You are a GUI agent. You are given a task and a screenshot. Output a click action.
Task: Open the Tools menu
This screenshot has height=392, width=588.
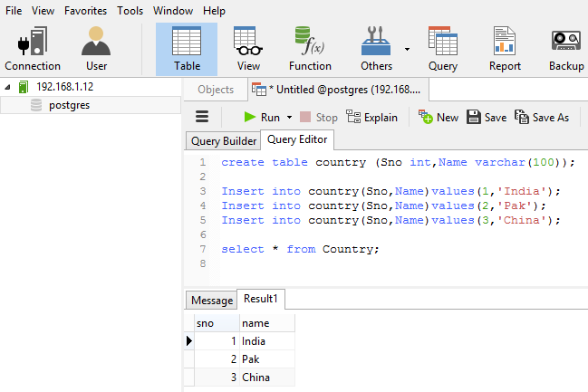(x=130, y=11)
